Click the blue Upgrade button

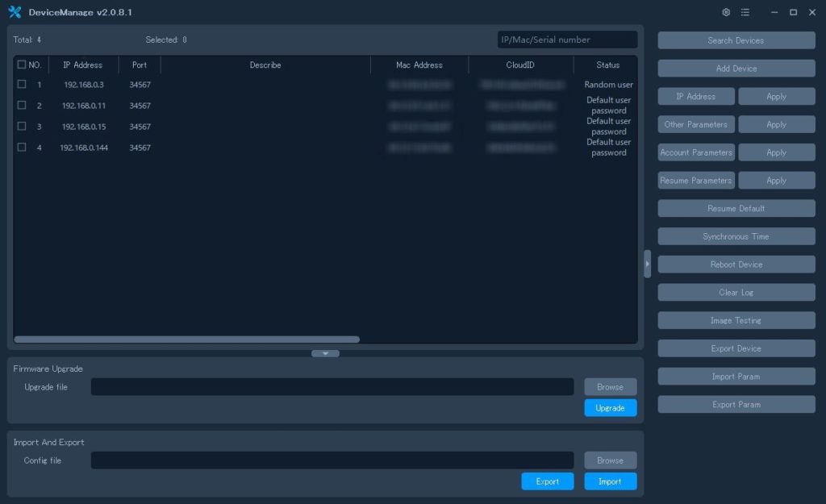(x=610, y=407)
